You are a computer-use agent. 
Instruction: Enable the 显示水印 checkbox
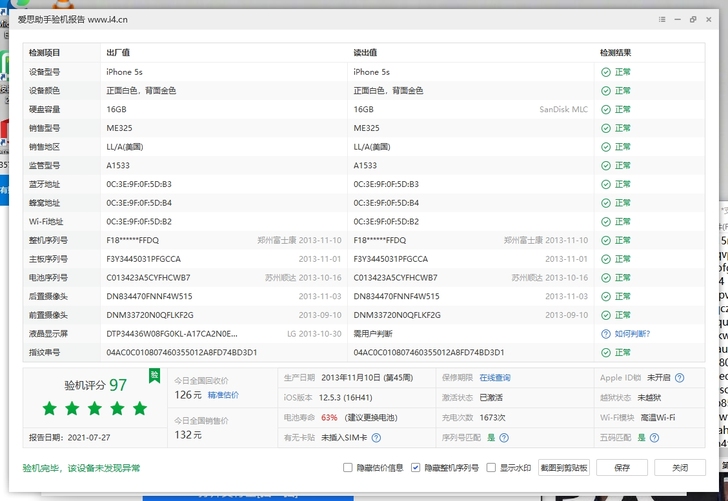coord(491,468)
